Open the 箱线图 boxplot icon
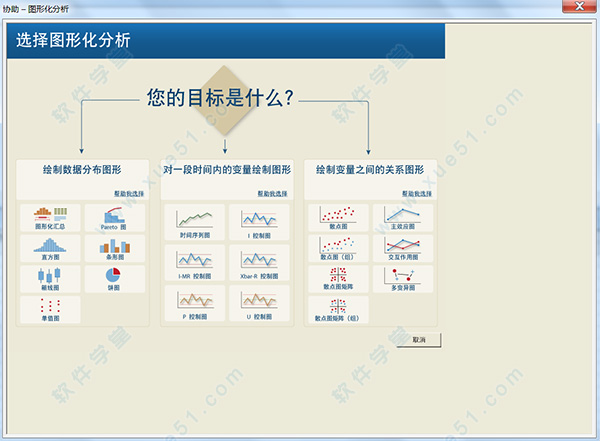This screenshot has width=600, height=441. pyautogui.click(x=50, y=279)
